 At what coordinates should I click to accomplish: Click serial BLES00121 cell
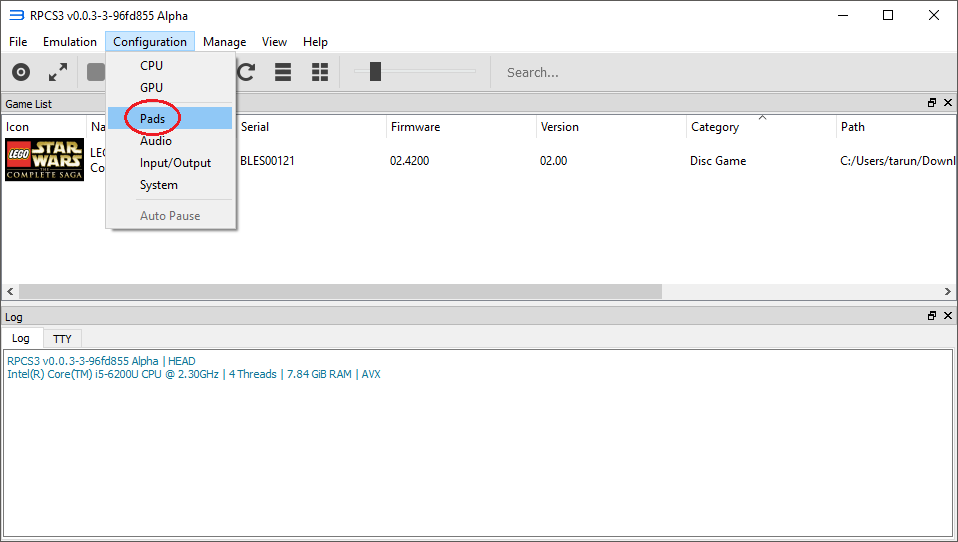pos(267,161)
